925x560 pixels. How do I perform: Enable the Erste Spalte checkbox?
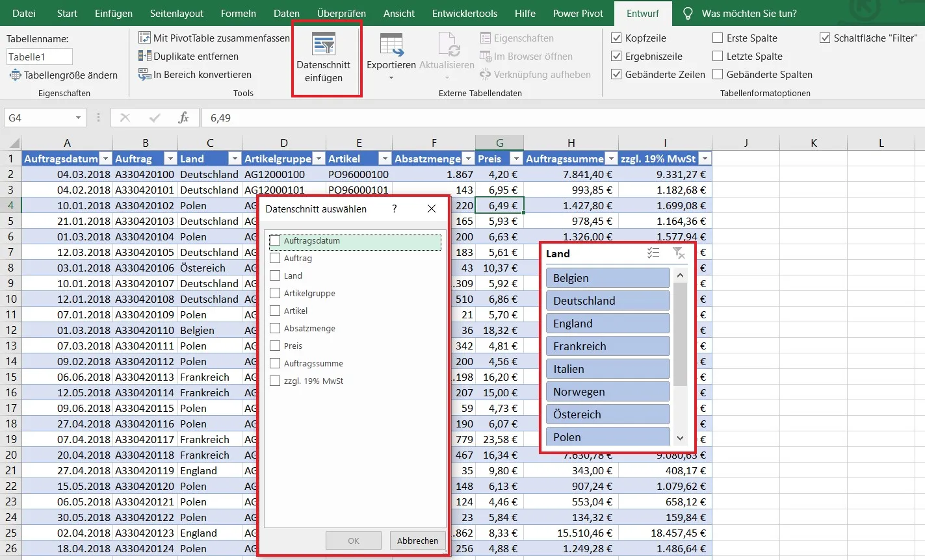point(718,38)
